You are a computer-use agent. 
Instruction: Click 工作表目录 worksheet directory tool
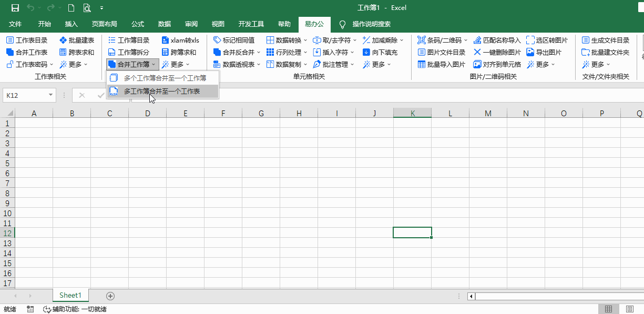pos(27,40)
